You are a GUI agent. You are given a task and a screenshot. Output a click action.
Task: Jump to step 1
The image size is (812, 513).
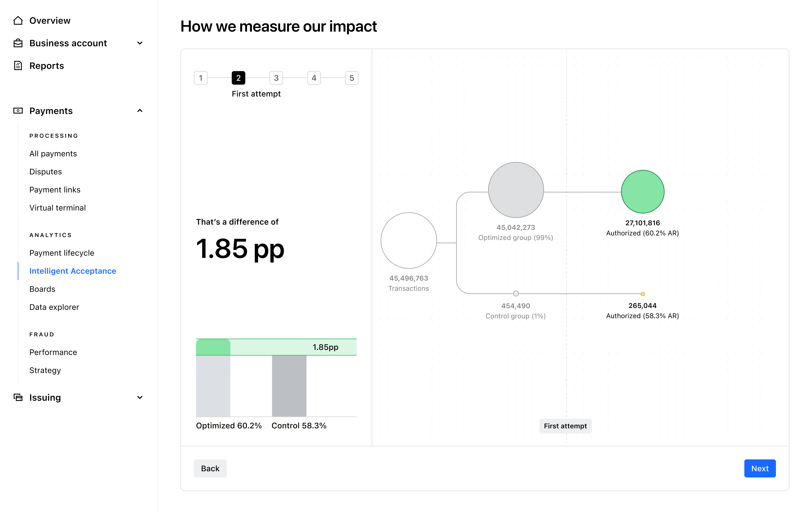click(201, 78)
